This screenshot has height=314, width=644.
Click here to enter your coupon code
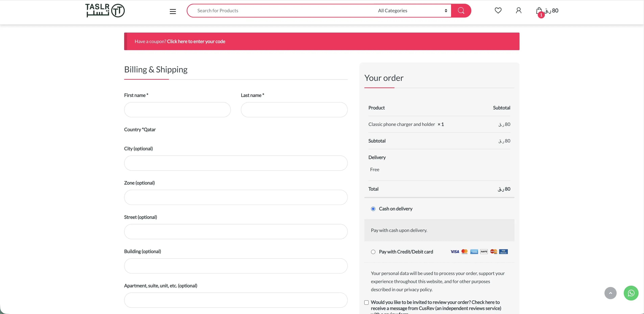tap(196, 42)
